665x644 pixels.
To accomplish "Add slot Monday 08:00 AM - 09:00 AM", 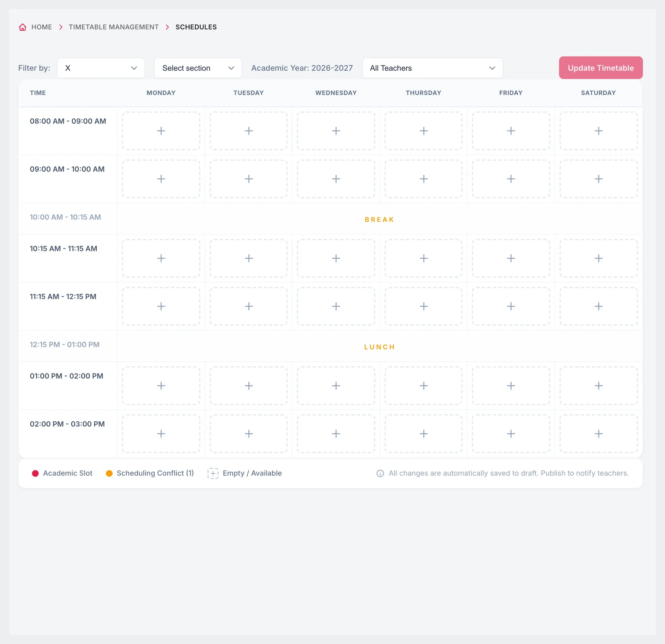I will pos(161,131).
